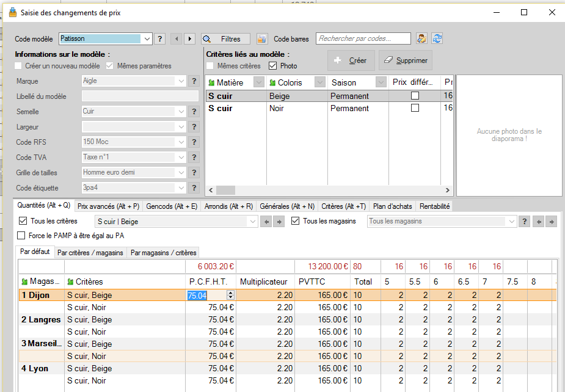Open the Code modèle Patisson dropdown
The image size is (565, 392).
147,39
